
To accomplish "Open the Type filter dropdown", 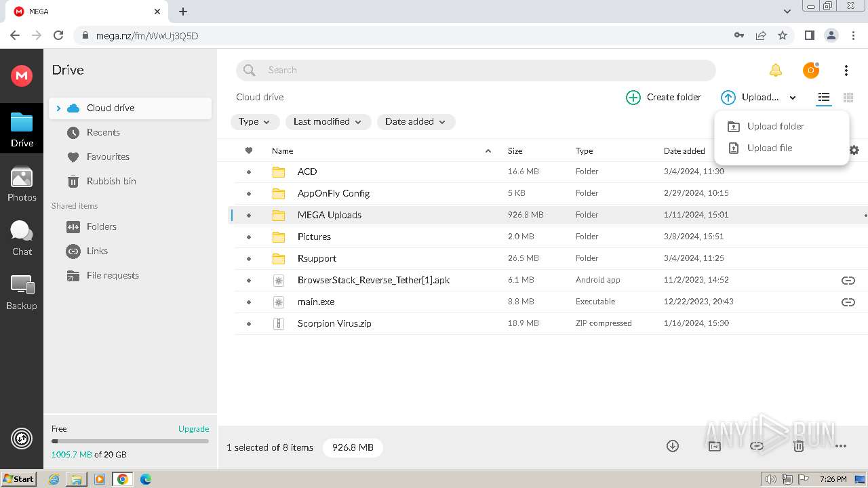I will 255,122.
